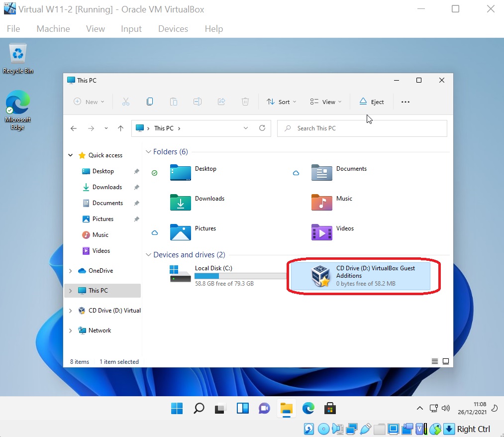This screenshot has height=437, width=504.
Task: Open recent locations dropdown beside forward arrow
Action: point(106,128)
